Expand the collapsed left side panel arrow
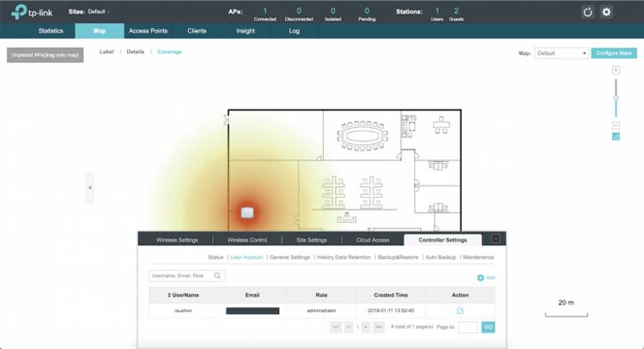644x349 pixels. point(89,186)
